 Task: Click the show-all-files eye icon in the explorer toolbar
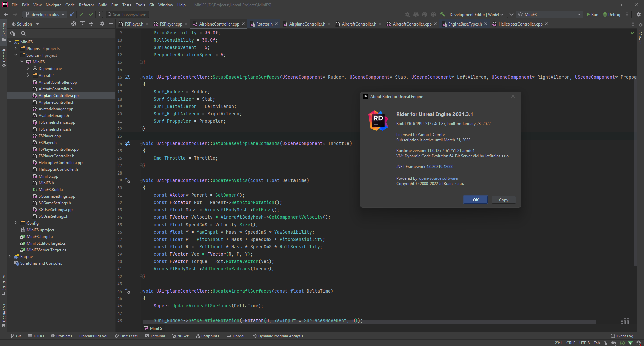(x=13, y=33)
